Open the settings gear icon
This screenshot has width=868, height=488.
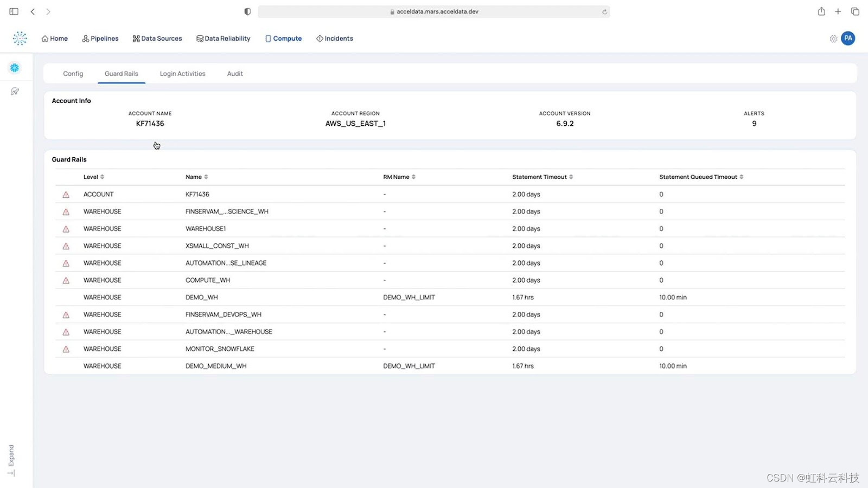coord(833,38)
